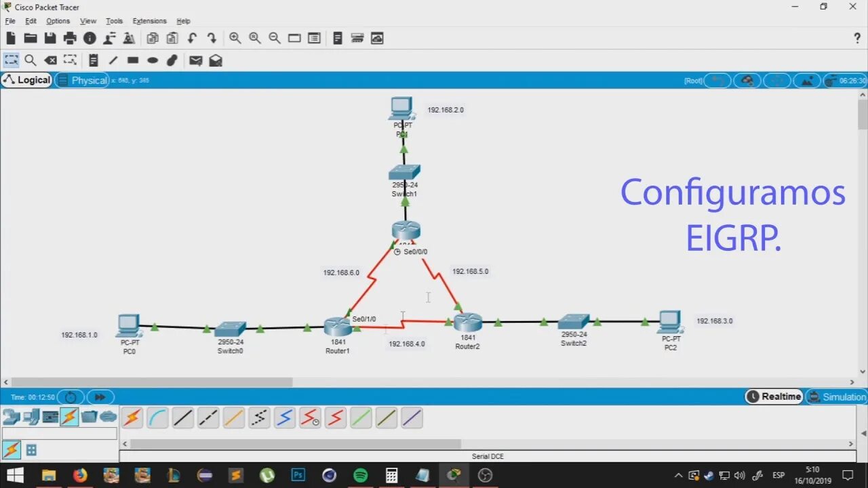Zoom in on the workspace
This screenshot has height=488, width=868.
(x=235, y=38)
